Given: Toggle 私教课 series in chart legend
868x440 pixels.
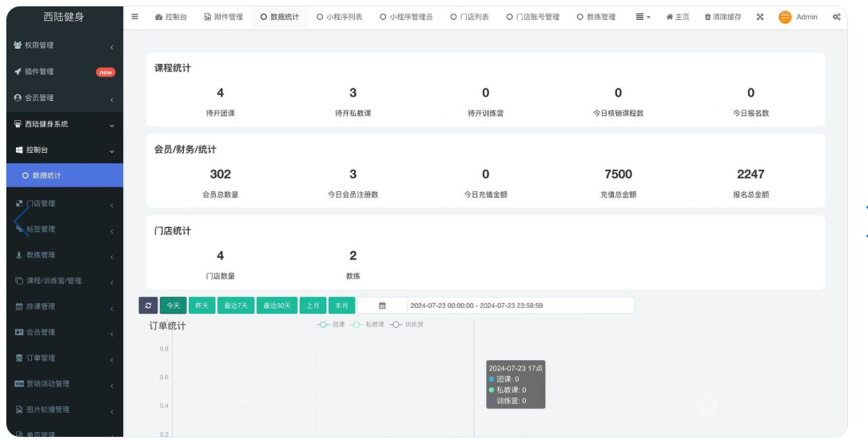Looking at the screenshot, I should click(367, 325).
